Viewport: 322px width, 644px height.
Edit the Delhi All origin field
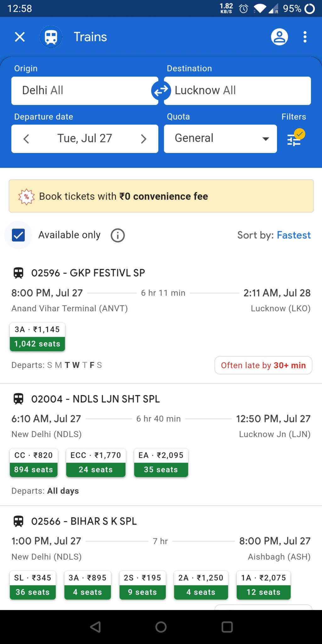(x=84, y=91)
